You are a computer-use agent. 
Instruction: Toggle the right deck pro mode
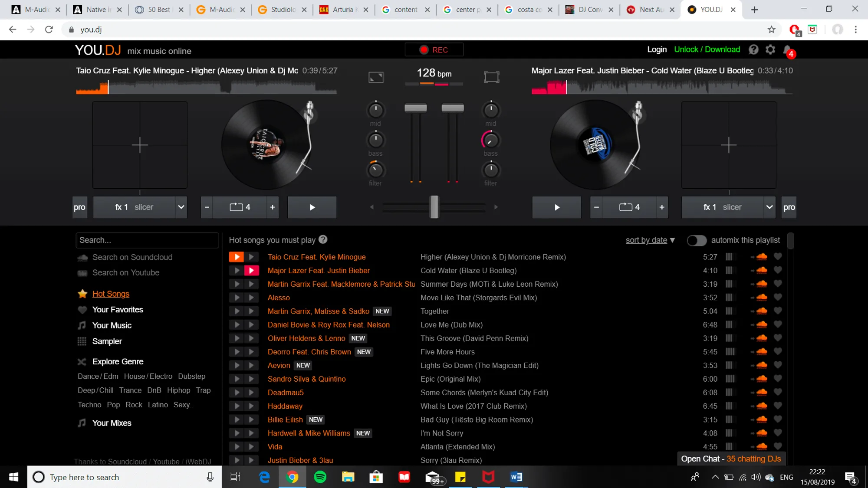(x=789, y=207)
